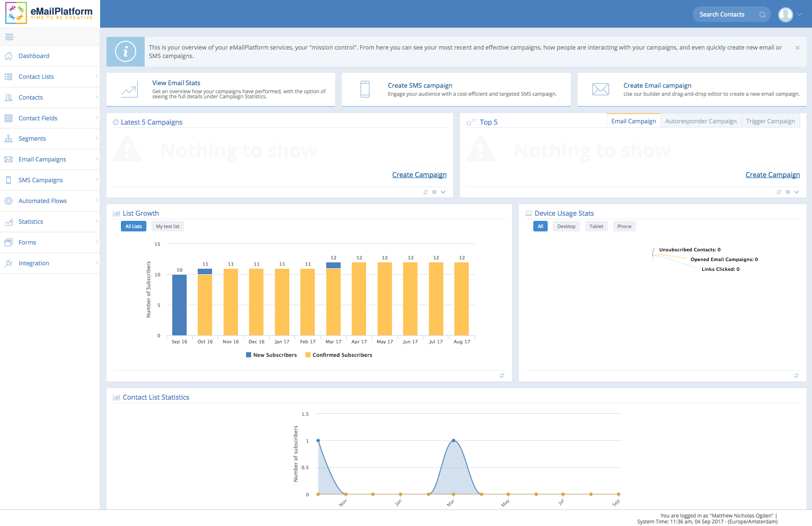Select the Statistics chart icon

pos(8,221)
